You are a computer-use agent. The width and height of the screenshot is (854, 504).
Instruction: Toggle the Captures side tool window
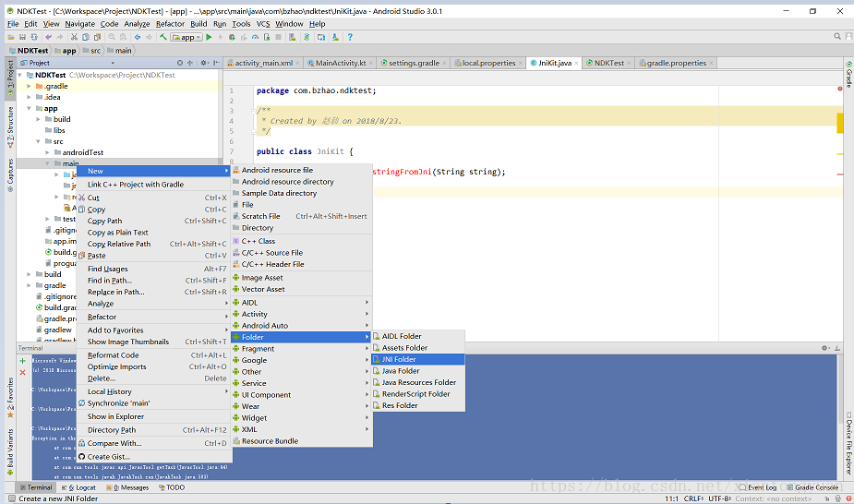pyautogui.click(x=10, y=175)
